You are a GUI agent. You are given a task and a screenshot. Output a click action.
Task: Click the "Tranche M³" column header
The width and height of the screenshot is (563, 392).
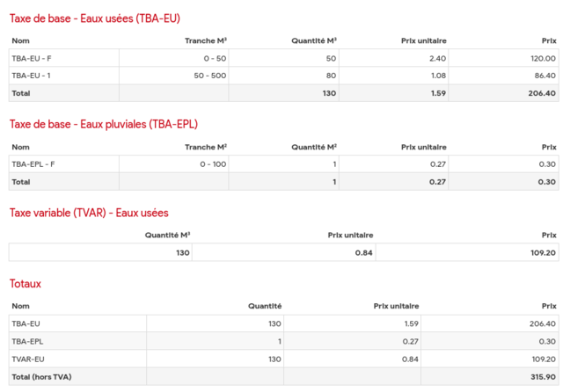(206, 40)
